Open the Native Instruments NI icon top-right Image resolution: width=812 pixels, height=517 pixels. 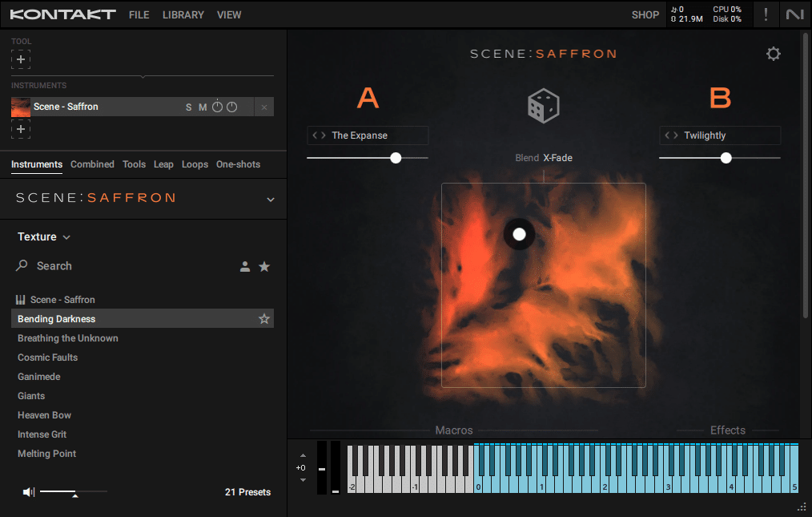pos(796,14)
